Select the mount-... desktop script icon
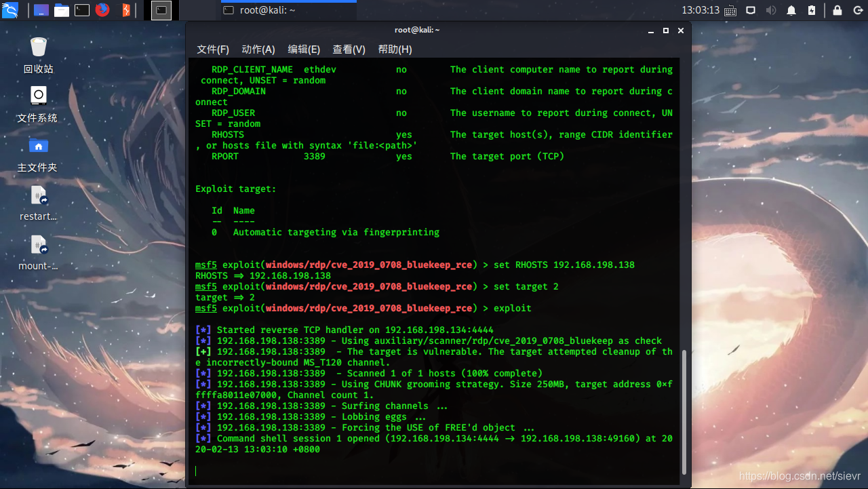 tap(39, 252)
